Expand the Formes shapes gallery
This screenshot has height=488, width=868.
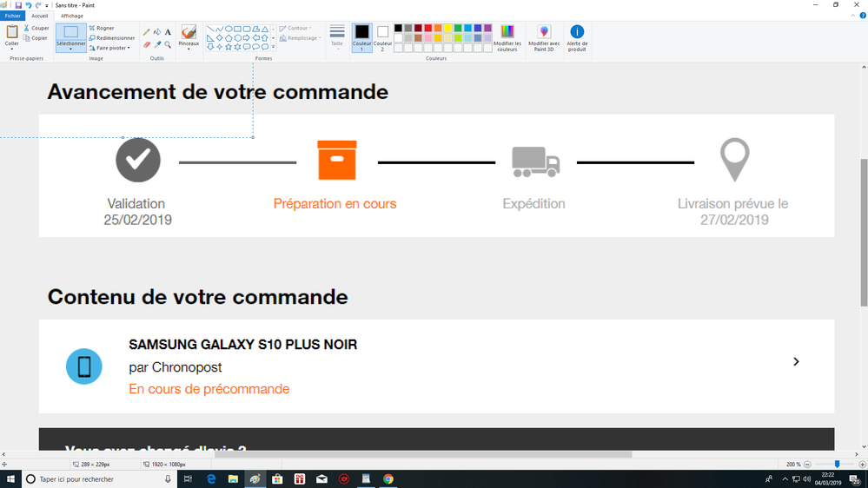coord(274,47)
